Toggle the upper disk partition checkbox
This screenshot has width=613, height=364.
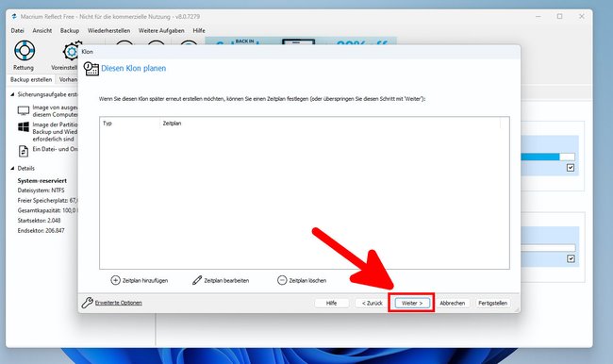pos(571,168)
